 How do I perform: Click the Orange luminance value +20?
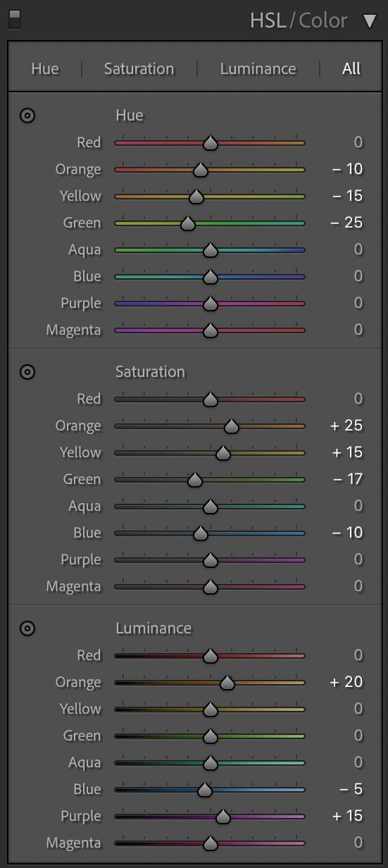[346, 683]
